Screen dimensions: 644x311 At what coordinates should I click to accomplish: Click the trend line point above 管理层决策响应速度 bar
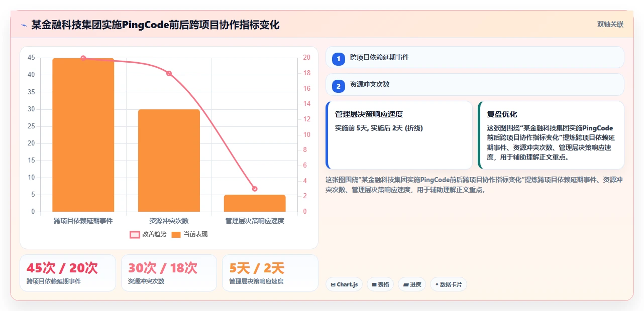[x=255, y=189]
